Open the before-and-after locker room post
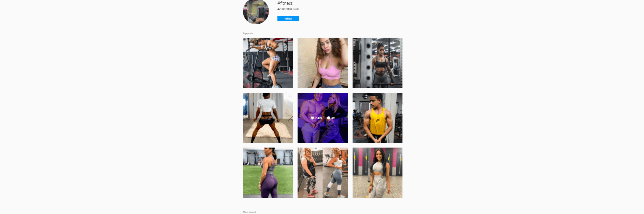Screen dimensions: 644x214 pos(323,173)
